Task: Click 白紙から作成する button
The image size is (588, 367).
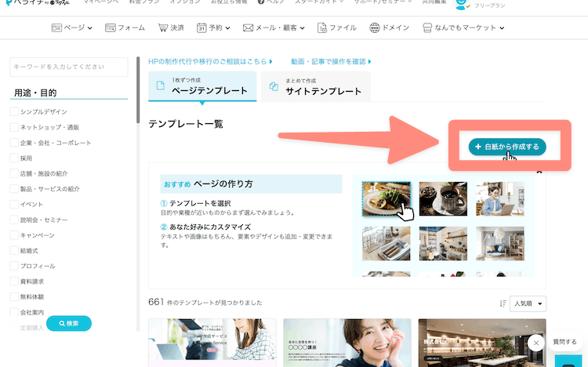Action: [x=507, y=147]
